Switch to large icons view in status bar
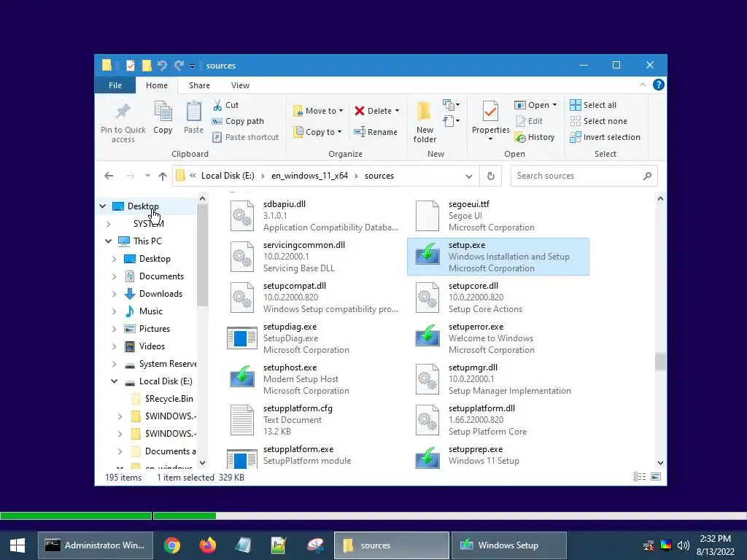Viewport: 747px width, 560px height. point(656,477)
